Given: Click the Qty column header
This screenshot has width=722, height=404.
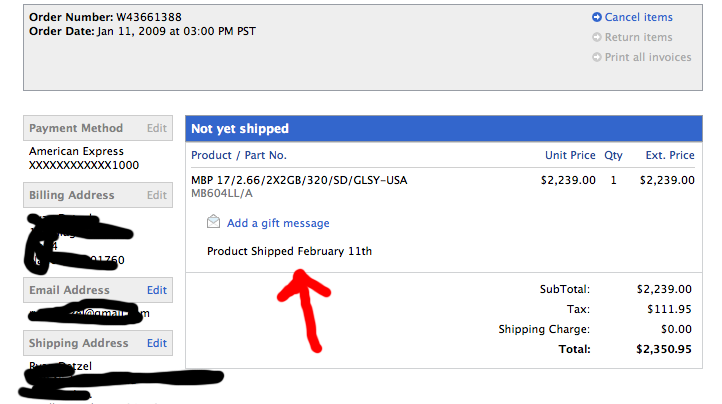Looking at the screenshot, I should pos(613,155).
